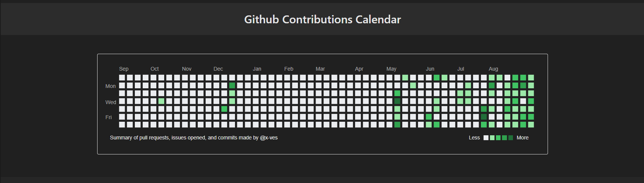This screenshot has width=644, height=183.
Task: Click the Oct month label
Action: click(x=155, y=69)
